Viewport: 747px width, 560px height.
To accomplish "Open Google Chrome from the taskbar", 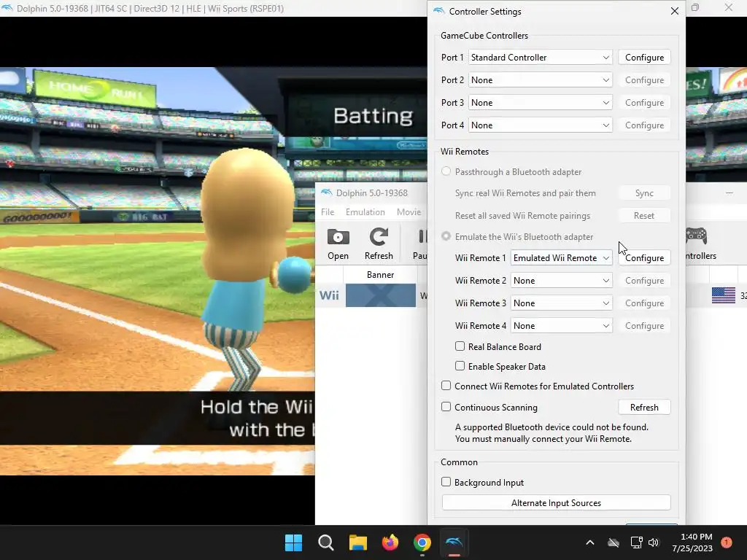I will click(x=422, y=542).
